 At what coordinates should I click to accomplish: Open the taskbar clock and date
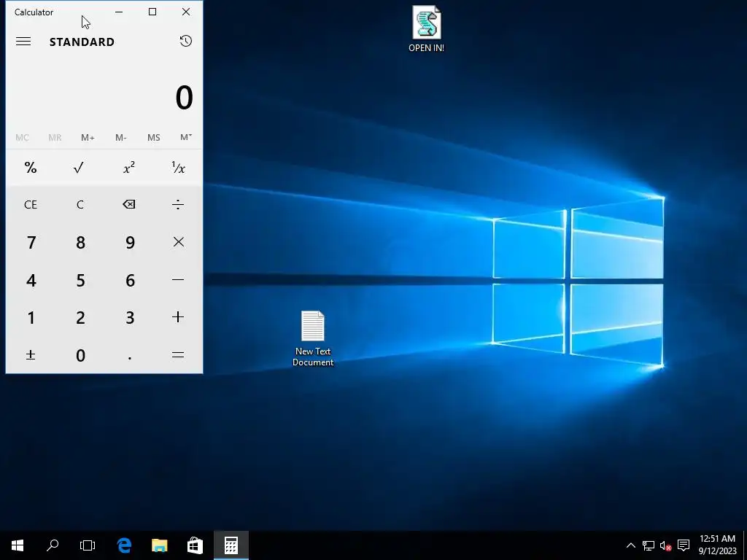pyautogui.click(x=718, y=545)
